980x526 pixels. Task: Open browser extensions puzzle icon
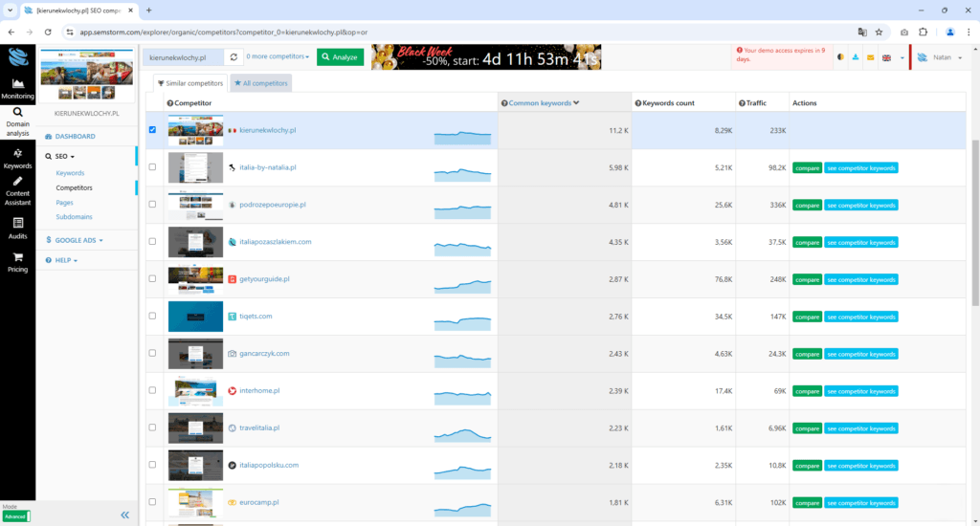point(924,32)
